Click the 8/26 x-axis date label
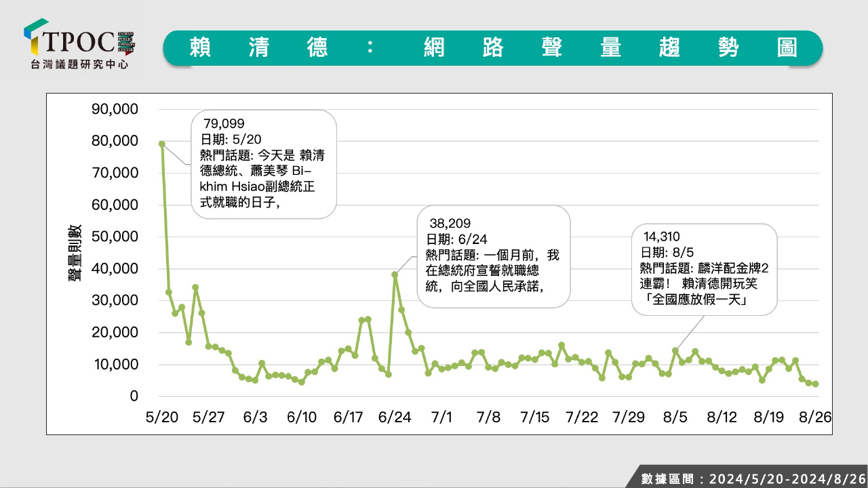 click(x=816, y=418)
